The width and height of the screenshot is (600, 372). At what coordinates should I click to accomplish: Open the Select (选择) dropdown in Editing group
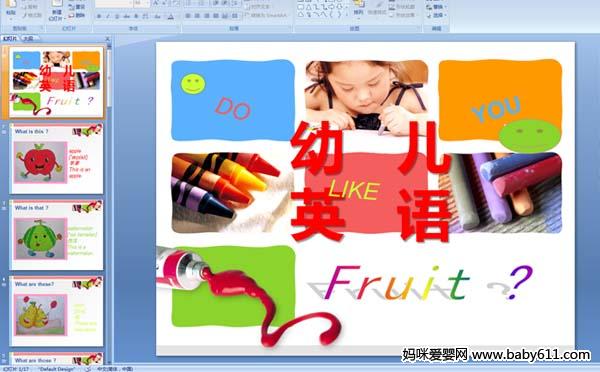[x=437, y=15]
